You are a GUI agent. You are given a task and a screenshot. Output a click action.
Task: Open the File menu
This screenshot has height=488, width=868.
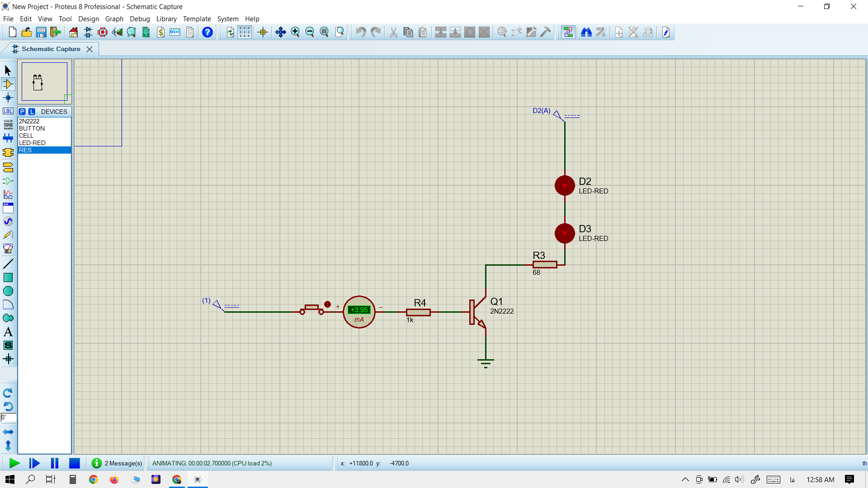click(8, 19)
